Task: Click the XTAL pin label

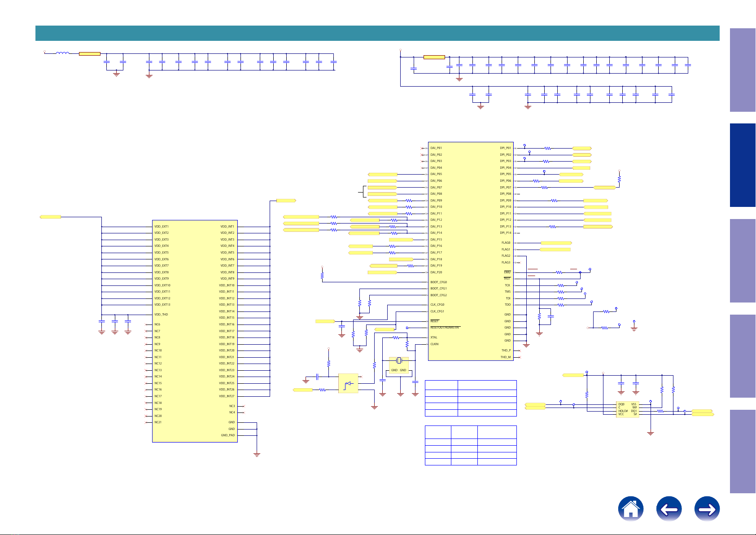Action: tap(434, 338)
